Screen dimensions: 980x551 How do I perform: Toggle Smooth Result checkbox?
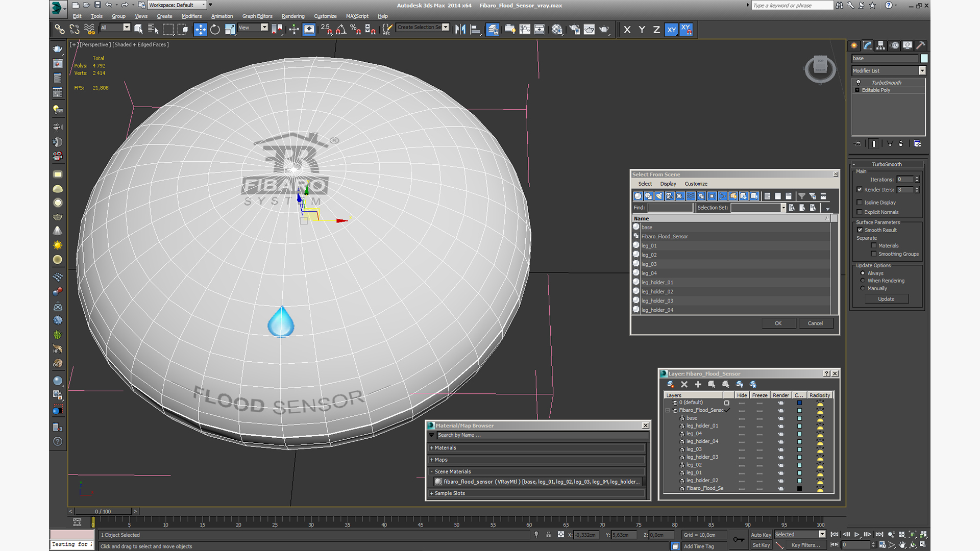[x=860, y=230]
